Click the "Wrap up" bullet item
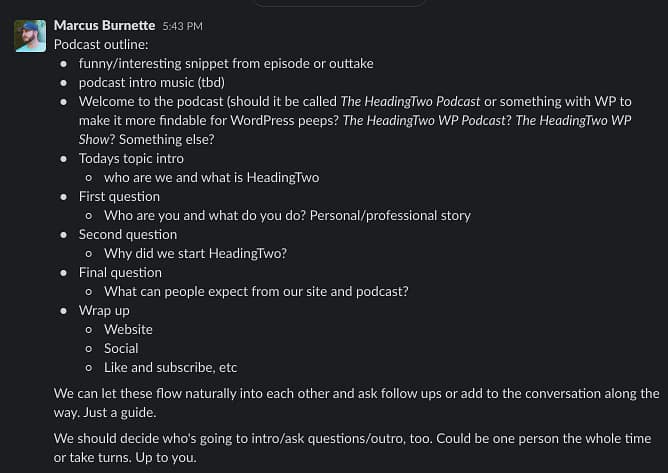The height and width of the screenshot is (473, 668). point(104,310)
